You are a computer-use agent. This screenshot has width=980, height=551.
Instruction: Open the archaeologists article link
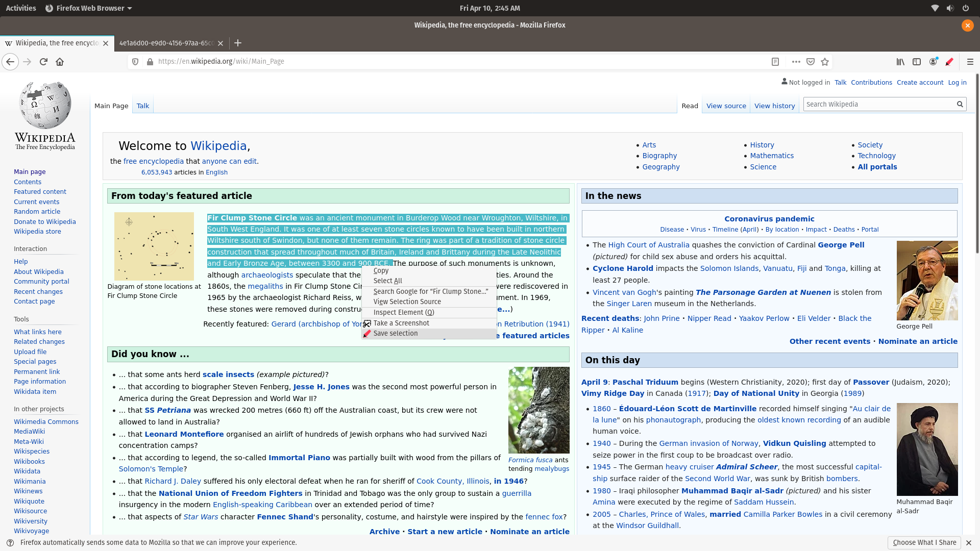click(x=267, y=275)
